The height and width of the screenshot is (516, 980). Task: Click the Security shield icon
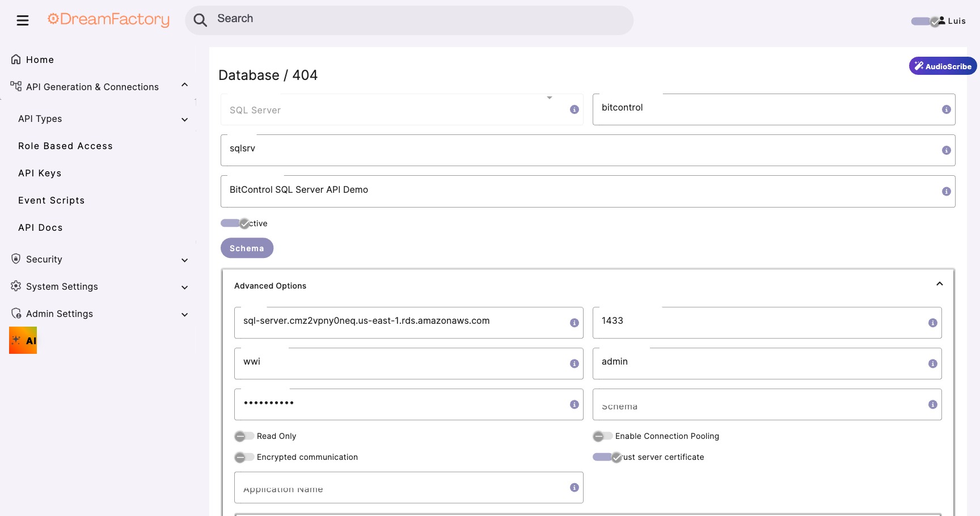[15, 259]
